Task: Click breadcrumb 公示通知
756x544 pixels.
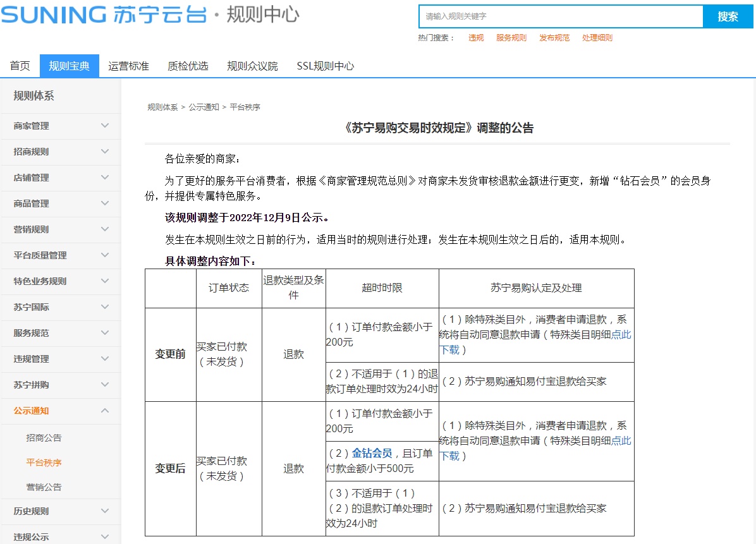Action: (x=204, y=107)
